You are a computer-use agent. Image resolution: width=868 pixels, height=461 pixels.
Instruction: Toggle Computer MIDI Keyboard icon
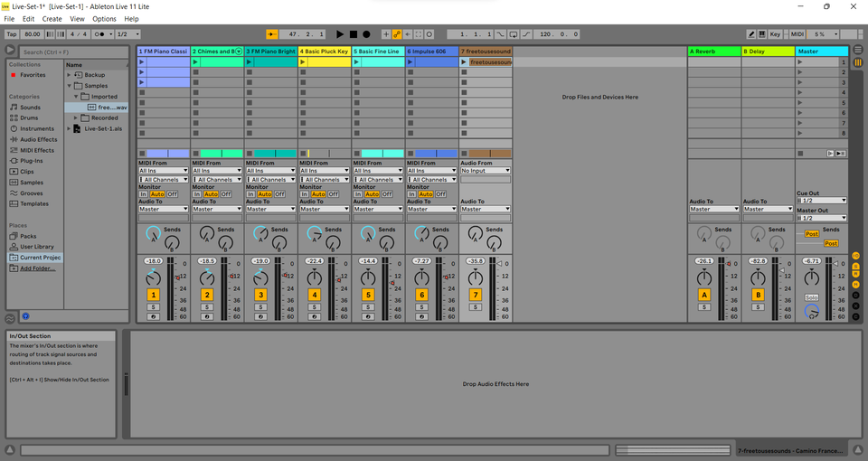pos(762,34)
